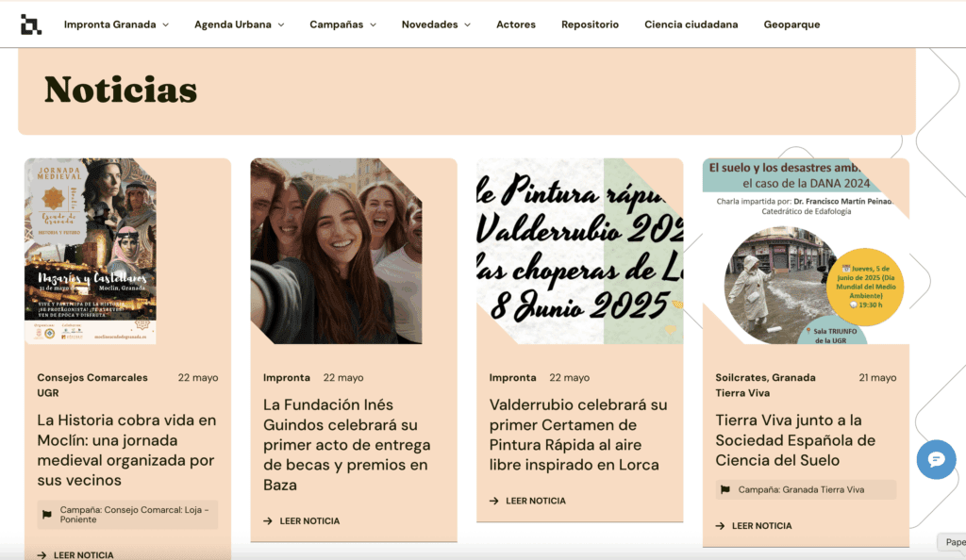Click arrow icon beside Fundación Inés Guindos LEER NOTICIA
The height and width of the screenshot is (560, 966).
click(268, 520)
